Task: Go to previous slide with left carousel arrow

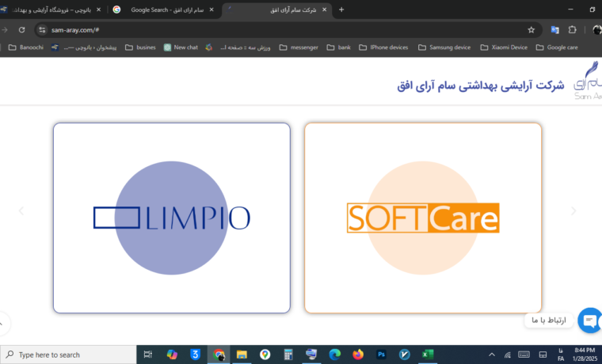Action: [21, 210]
